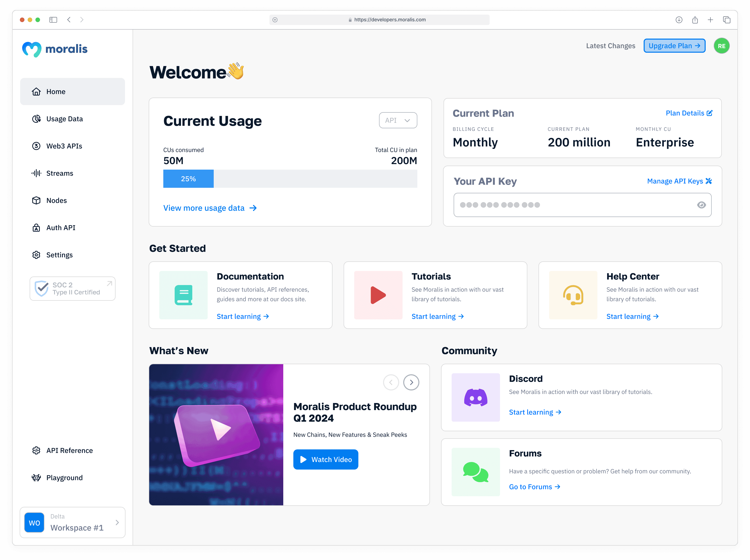Click View more usage data link
Viewport: 750px width, 560px height.
tap(210, 208)
